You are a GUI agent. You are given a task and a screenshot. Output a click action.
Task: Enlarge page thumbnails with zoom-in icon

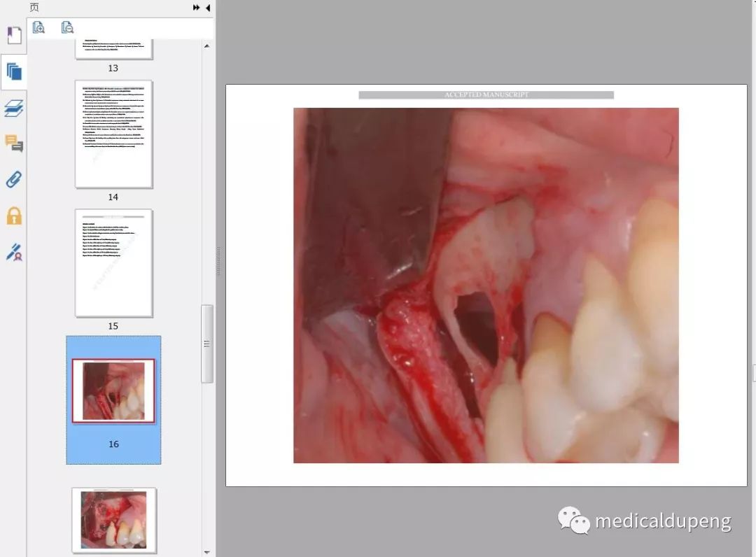coord(39,27)
